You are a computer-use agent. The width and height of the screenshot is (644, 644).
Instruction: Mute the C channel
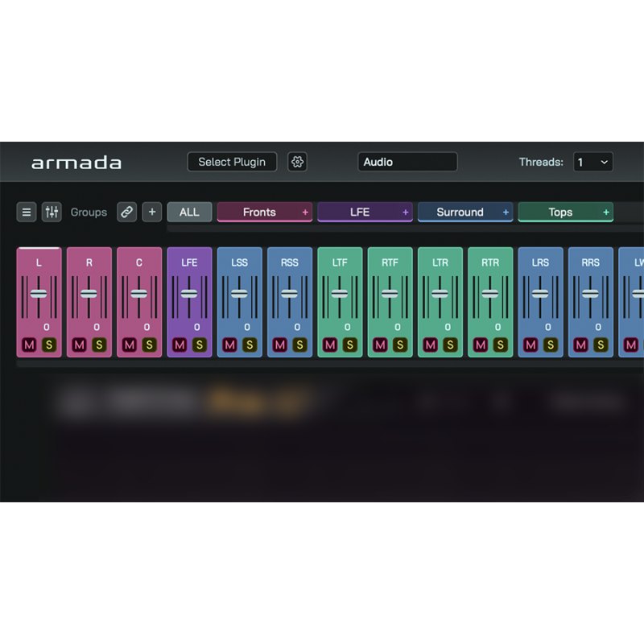click(x=130, y=345)
